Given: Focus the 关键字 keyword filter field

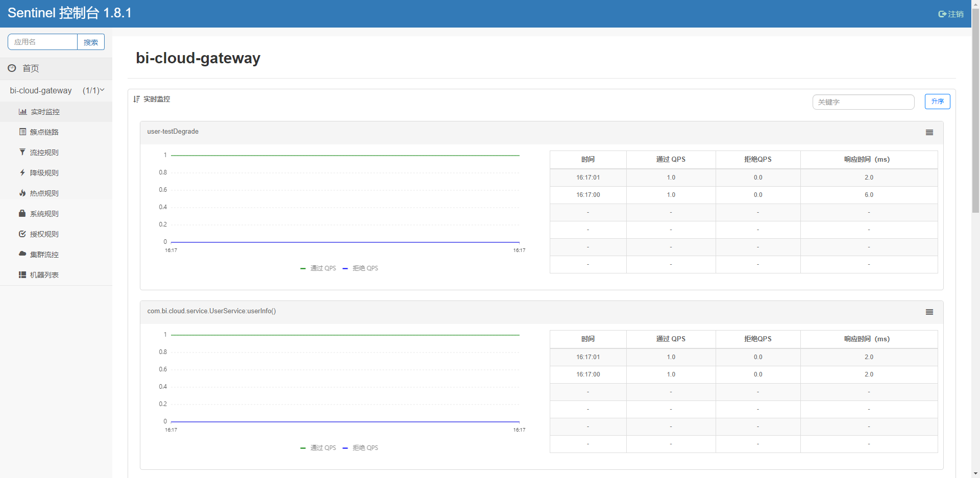Looking at the screenshot, I should (x=863, y=102).
